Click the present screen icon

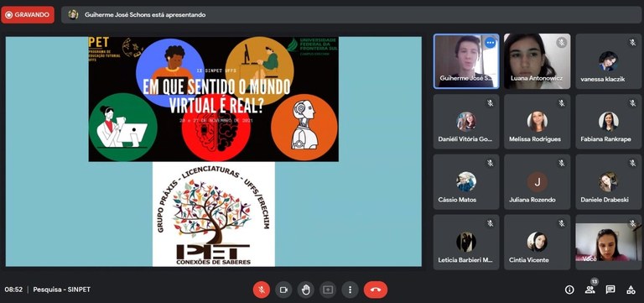coord(328,290)
